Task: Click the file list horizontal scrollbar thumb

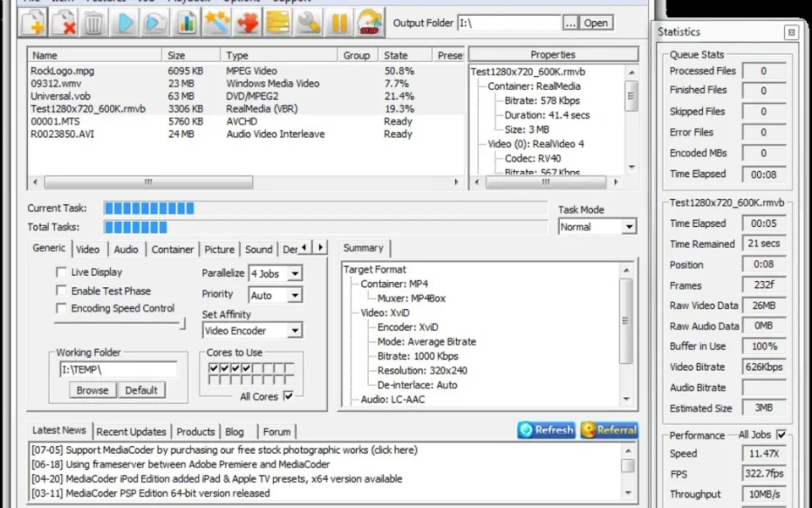Action: point(149,182)
